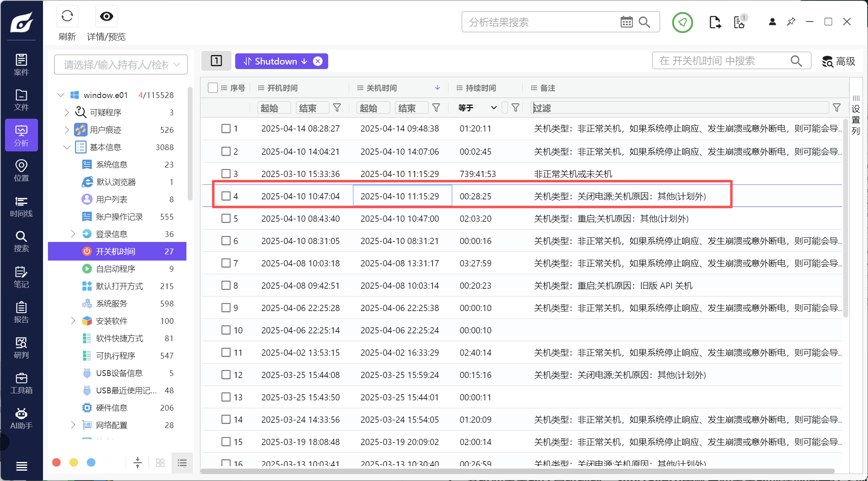Toggle the select-all header checkbox
The width and height of the screenshot is (868, 481).
(213, 88)
